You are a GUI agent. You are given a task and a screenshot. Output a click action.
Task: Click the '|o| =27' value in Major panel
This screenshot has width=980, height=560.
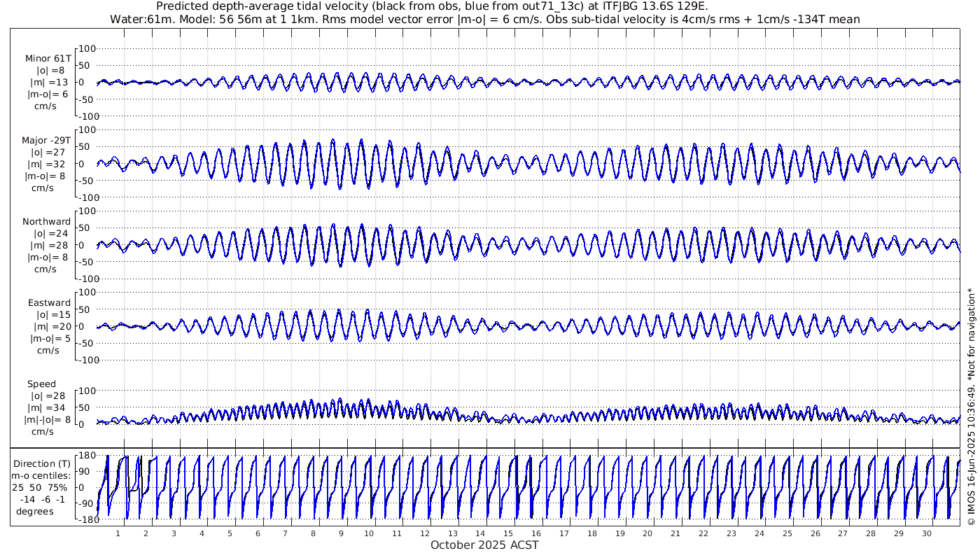tap(48, 152)
